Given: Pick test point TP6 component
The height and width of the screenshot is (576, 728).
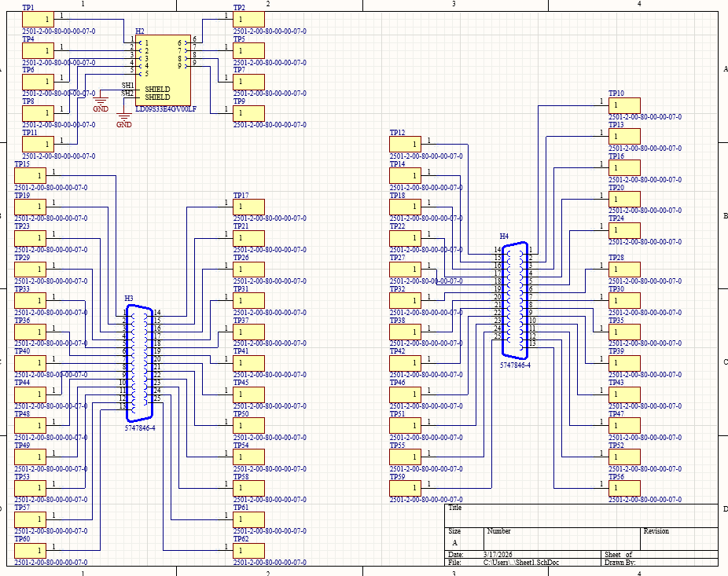Looking at the screenshot, I should [38, 82].
